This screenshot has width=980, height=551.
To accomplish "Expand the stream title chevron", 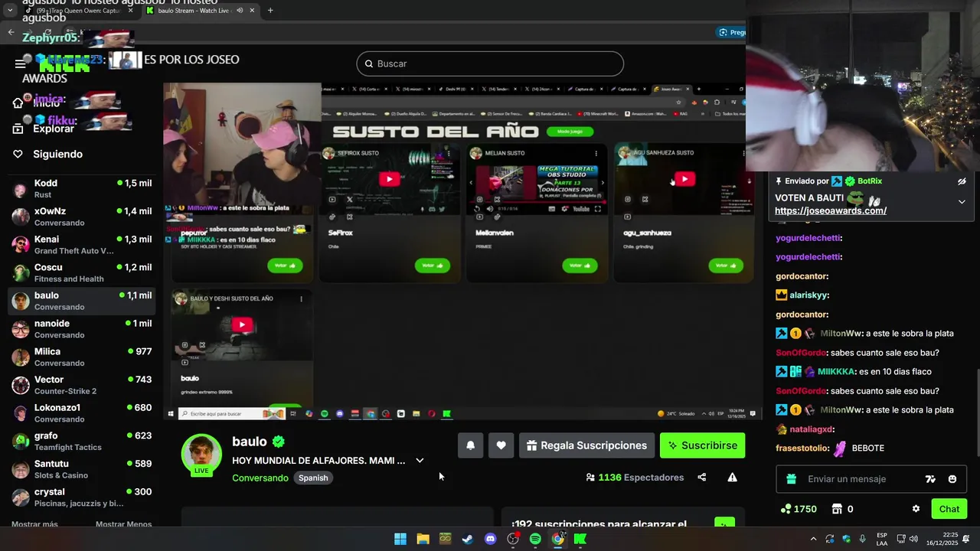I will pyautogui.click(x=420, y=461).
